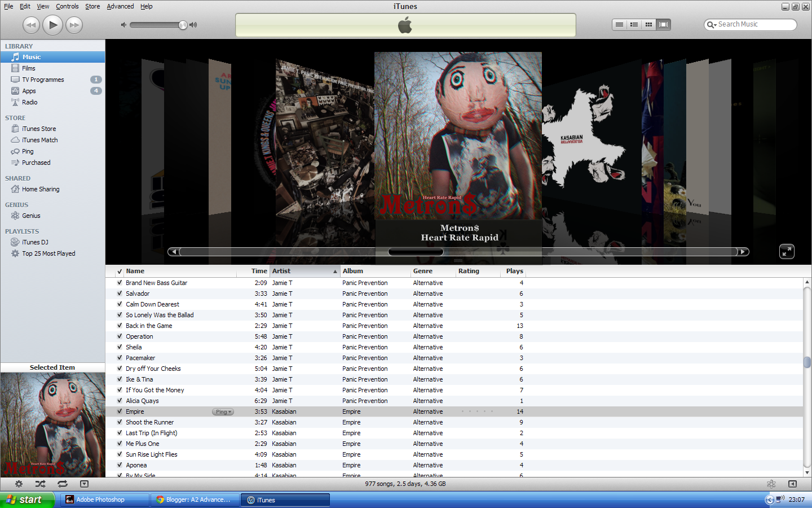Sort by the Artist column header
This screenshot has width=812, height=508.
(304, 271)
